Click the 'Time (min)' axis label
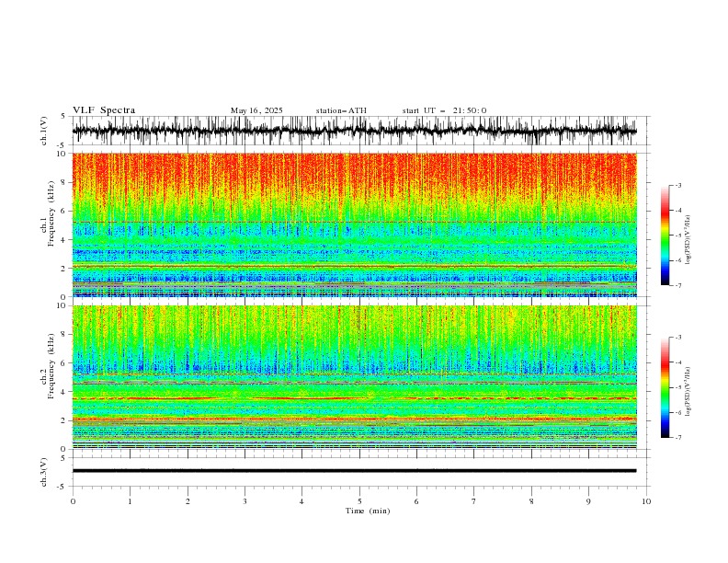This screenshot has width=728, height=563. pyautogui.click(x=368, y=511)
